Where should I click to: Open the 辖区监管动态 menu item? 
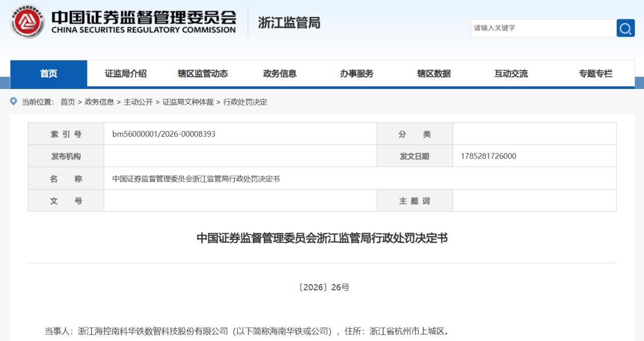point(203,74)
